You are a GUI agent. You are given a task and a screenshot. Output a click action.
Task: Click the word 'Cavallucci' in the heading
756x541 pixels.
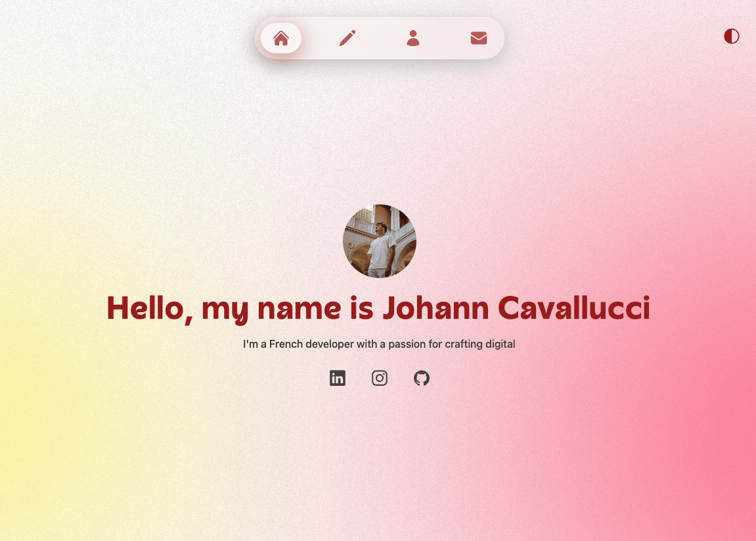[x=574, y=308]
